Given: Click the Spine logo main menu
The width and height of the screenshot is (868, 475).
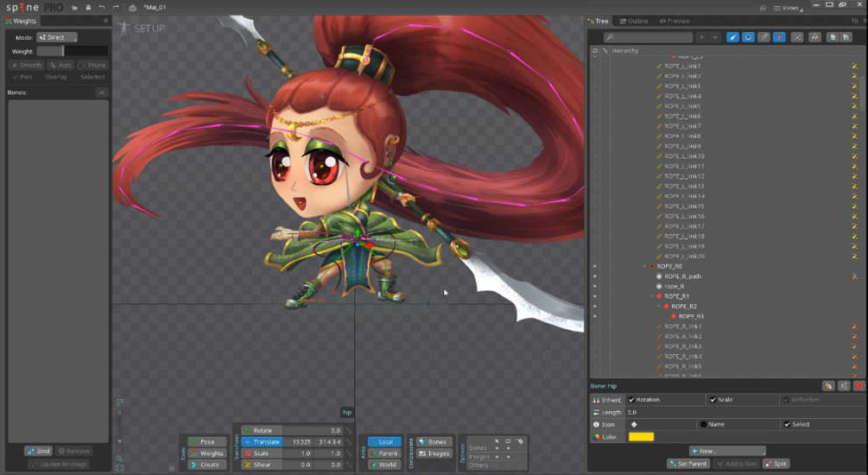Looking at the screenshot, I should pos(35,8).
